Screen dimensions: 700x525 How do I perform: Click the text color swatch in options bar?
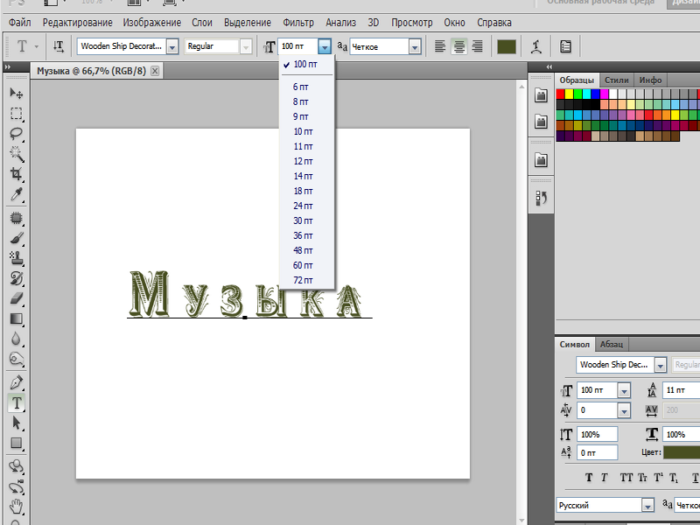pos(506,46)
